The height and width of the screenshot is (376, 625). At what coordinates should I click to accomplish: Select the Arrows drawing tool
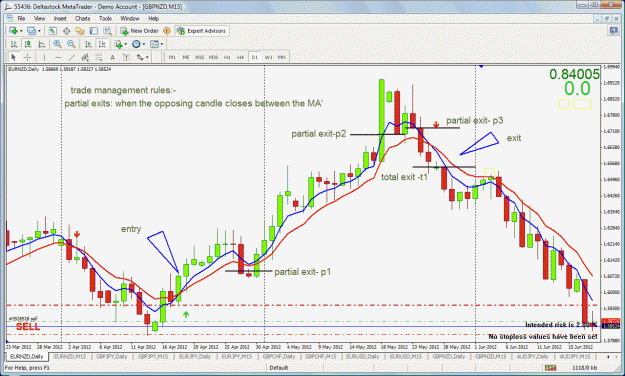(140, 57)
